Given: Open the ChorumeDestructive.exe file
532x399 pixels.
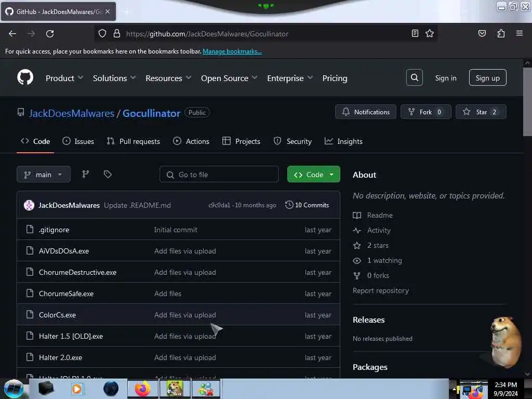Looking at the screenshot, I should coord(78,272).
